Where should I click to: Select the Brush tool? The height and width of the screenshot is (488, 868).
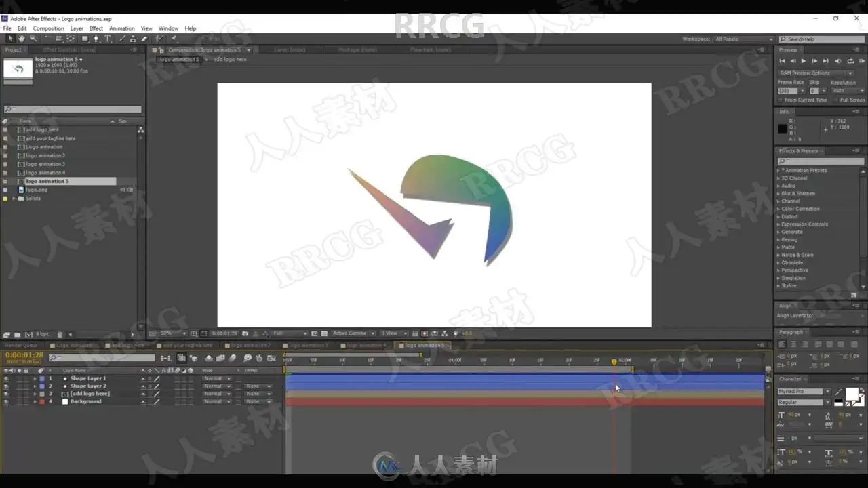(x=122, y=39)
